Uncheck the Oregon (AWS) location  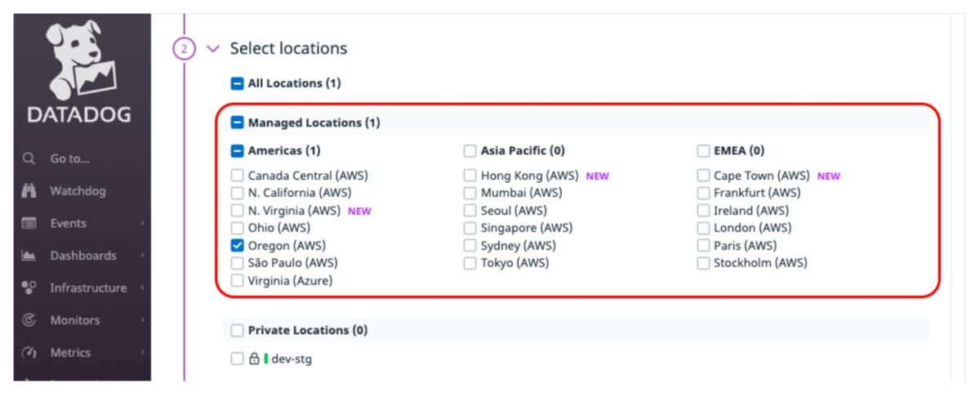tap(237, 245)
